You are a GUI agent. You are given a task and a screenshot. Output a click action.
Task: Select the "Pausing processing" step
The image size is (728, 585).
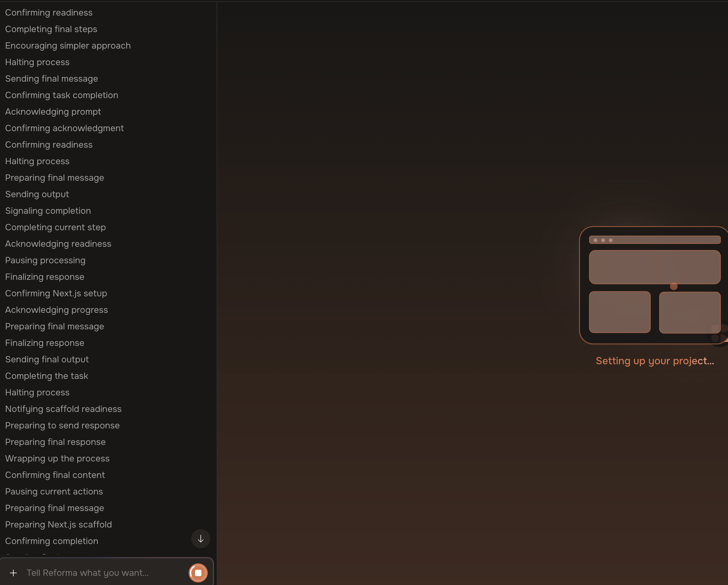(45, 260)
